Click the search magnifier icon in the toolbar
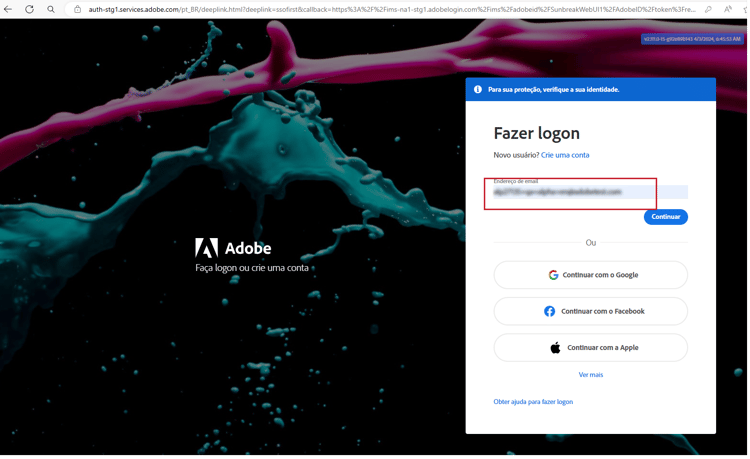 [x=51, y=9]
